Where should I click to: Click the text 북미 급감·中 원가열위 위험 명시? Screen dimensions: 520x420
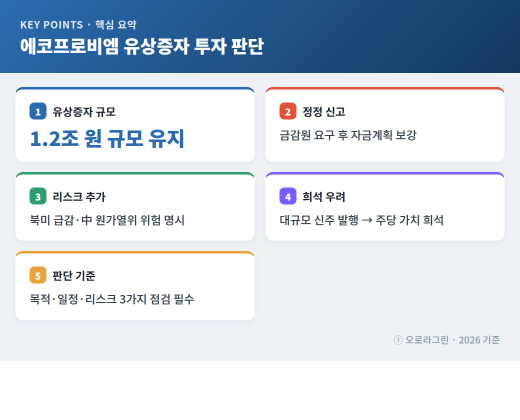107,220
